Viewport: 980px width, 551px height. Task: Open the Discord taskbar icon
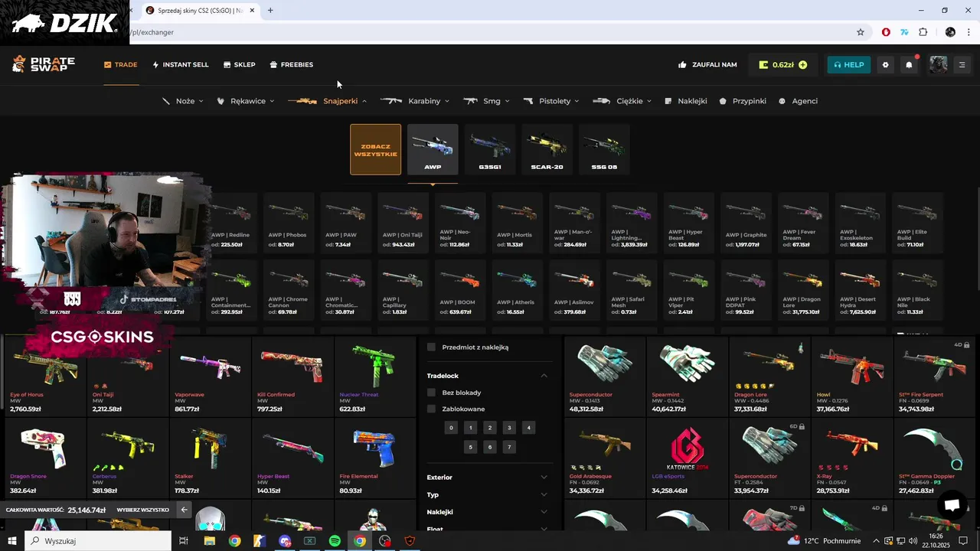pos(285,541)
